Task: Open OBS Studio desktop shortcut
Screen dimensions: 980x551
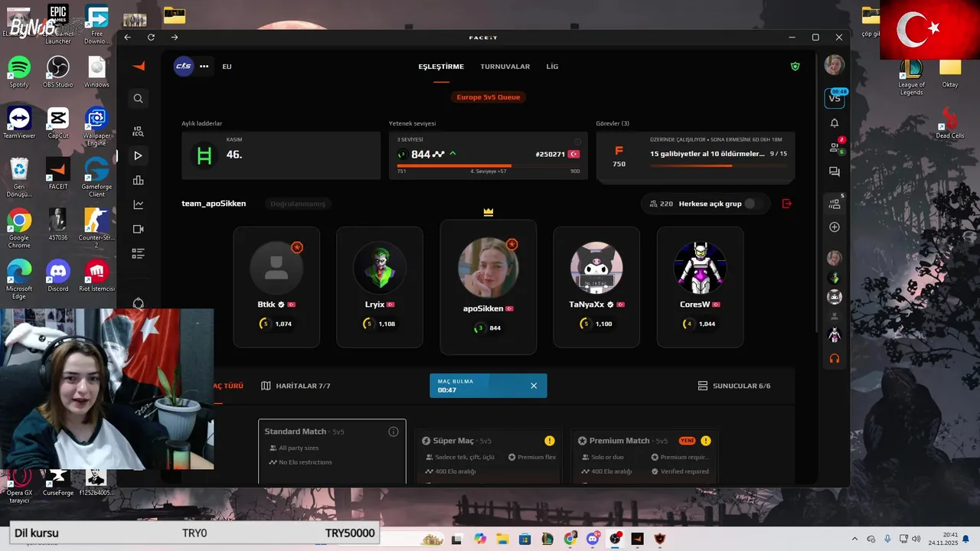Action: pyautogui.click(x=58, y=72)
